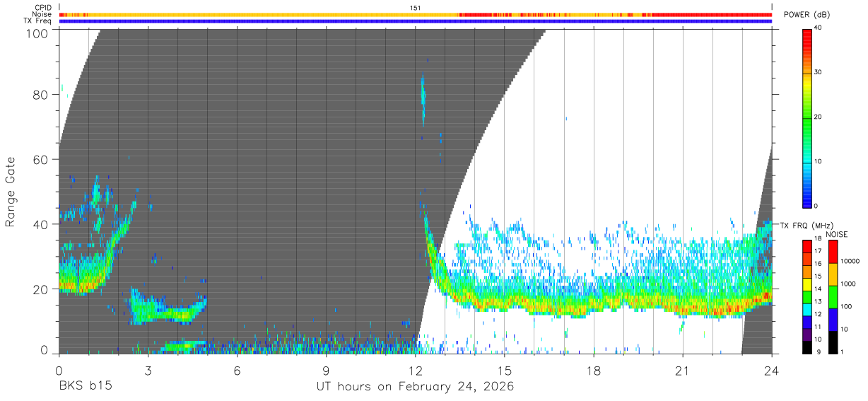This screenshot has height=401, width=868.
Task: Click the y-axis tick label '100'
Action: click(x=37, y=33)
